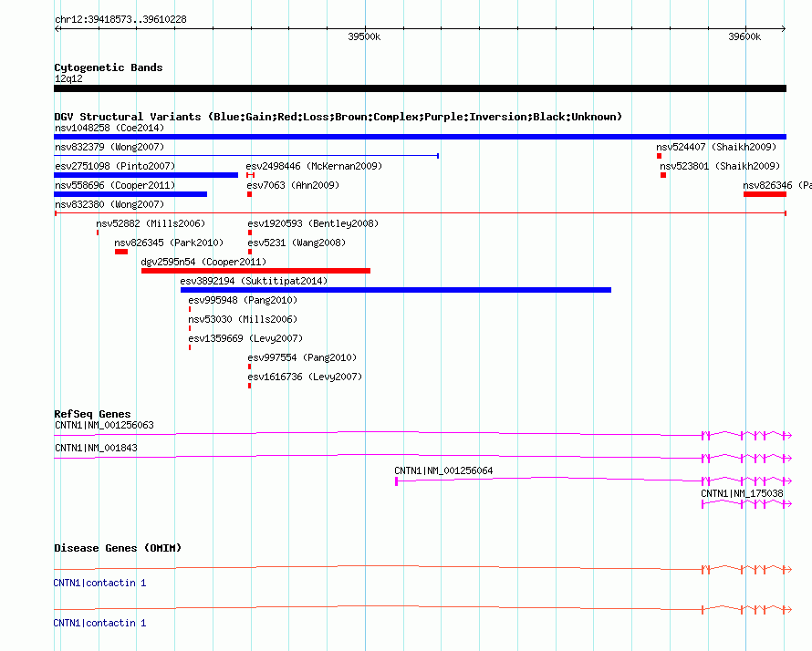Open the nsv558696 (Cooper2011) variant label
812x651 pixels.
pos(115,185)
